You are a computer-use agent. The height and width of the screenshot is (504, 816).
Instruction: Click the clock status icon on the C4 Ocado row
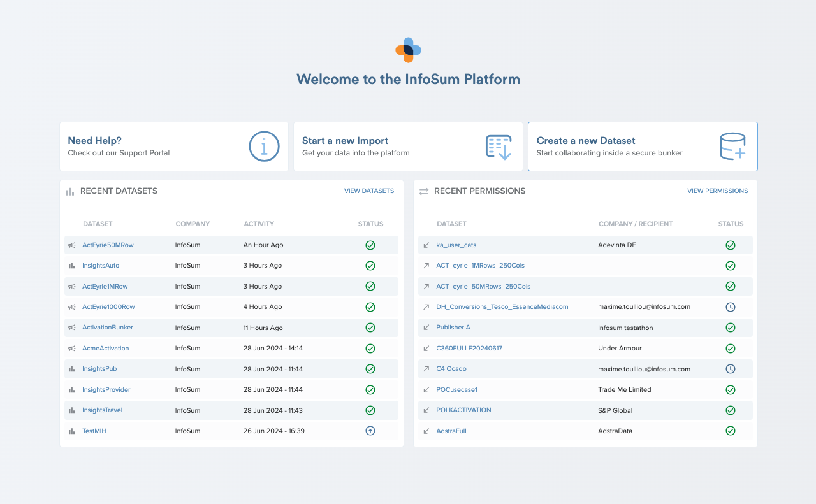click(731, 368)
